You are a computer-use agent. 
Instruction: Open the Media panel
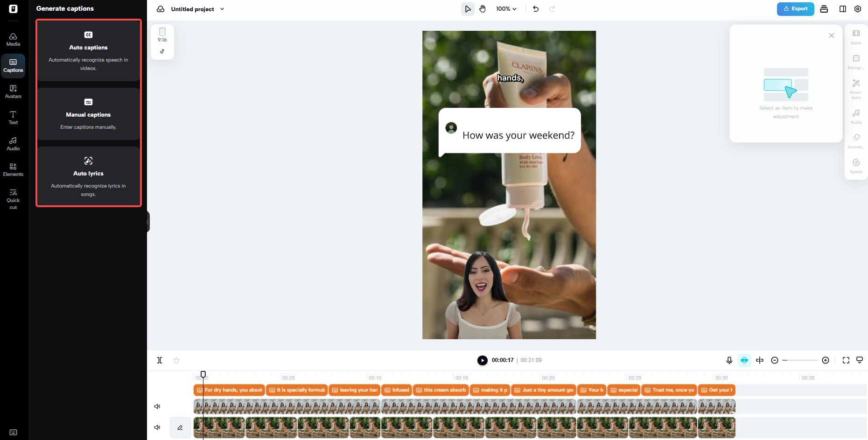pos(13,39)
